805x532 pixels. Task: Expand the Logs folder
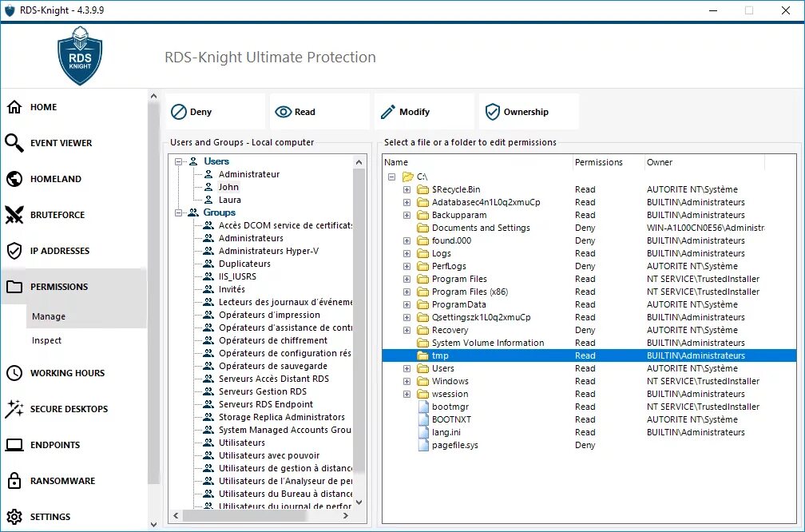click(x=406, y=253)
